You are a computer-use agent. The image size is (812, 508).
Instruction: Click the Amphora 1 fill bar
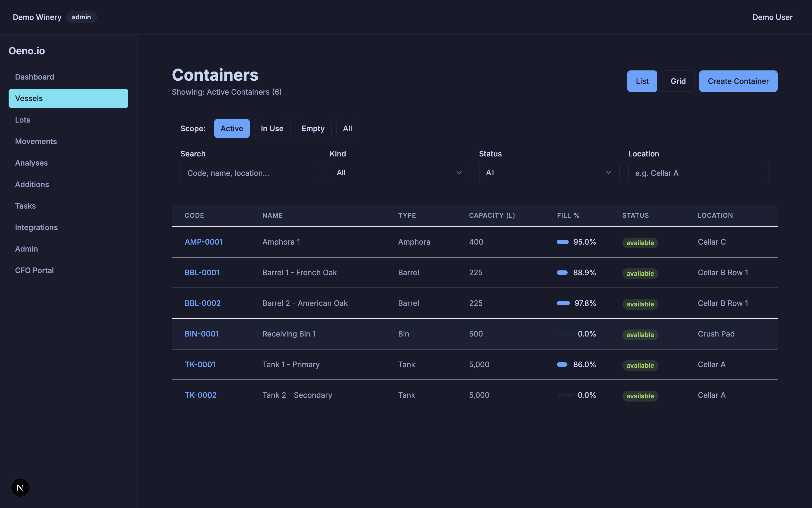point(563,242)
